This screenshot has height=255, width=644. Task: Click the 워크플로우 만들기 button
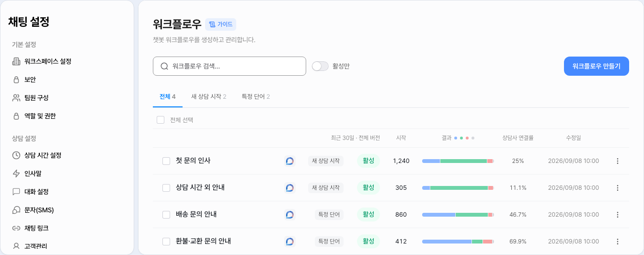(x=596, y=66)
